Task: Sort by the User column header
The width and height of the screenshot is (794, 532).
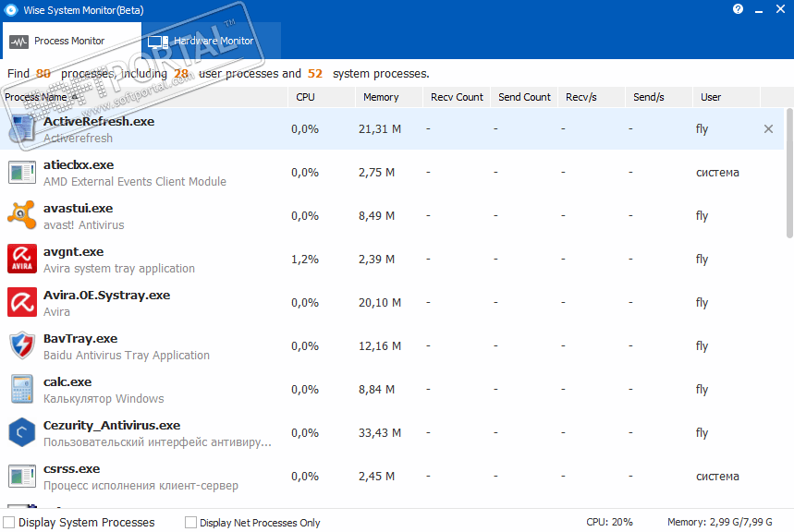Action: (x=727, y=97)
